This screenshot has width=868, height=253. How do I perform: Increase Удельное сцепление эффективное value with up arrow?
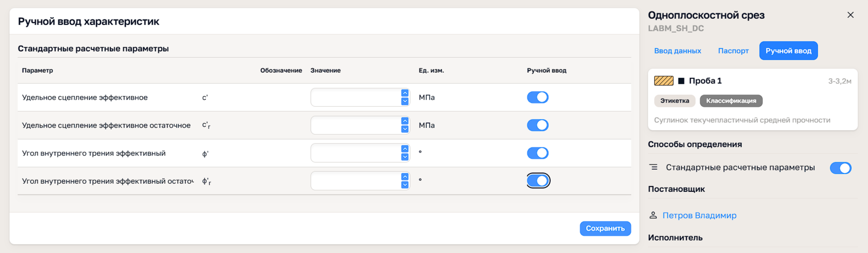pyautogui.click(x=405, y=93)
